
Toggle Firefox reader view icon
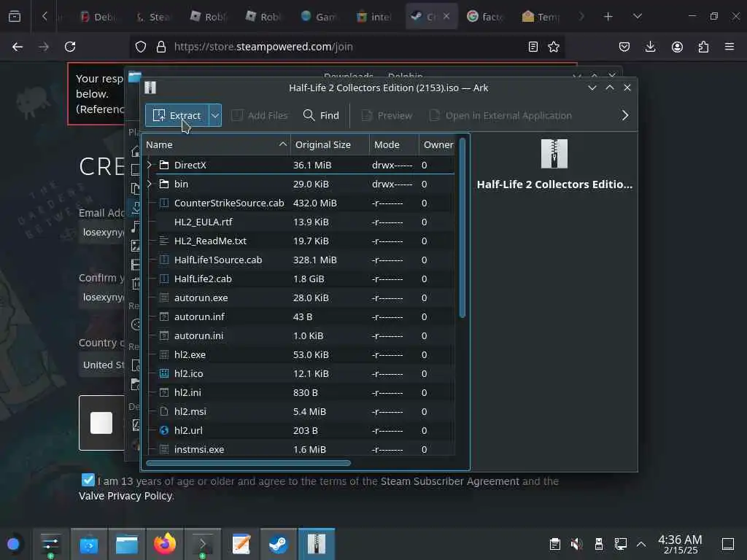pyautogui.click(x=533, y=47)
